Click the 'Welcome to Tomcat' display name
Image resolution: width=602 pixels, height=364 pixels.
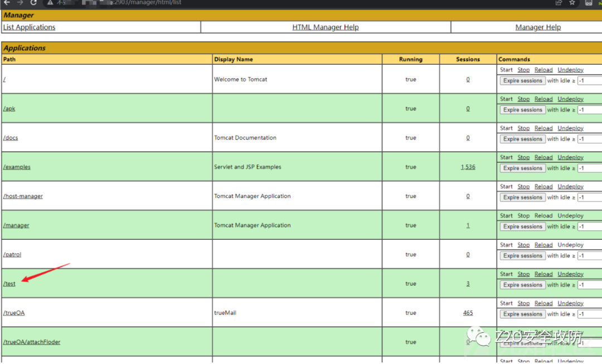[x=240, y=80]
